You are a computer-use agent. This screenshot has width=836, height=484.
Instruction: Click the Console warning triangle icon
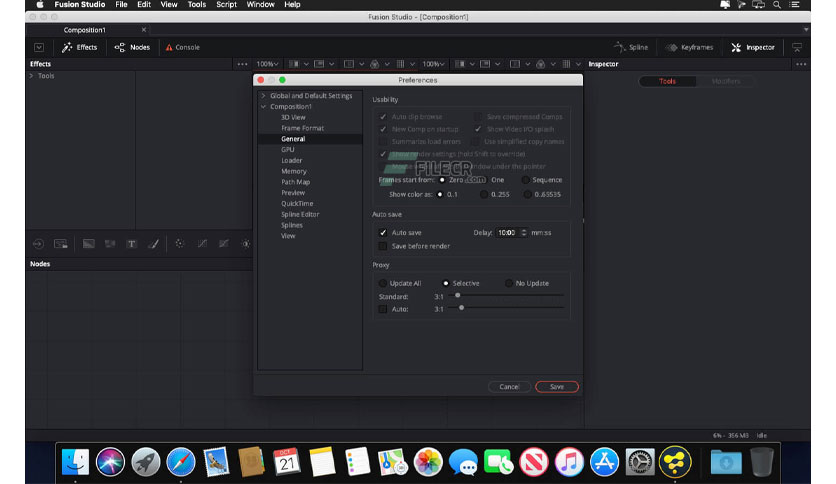169,47
